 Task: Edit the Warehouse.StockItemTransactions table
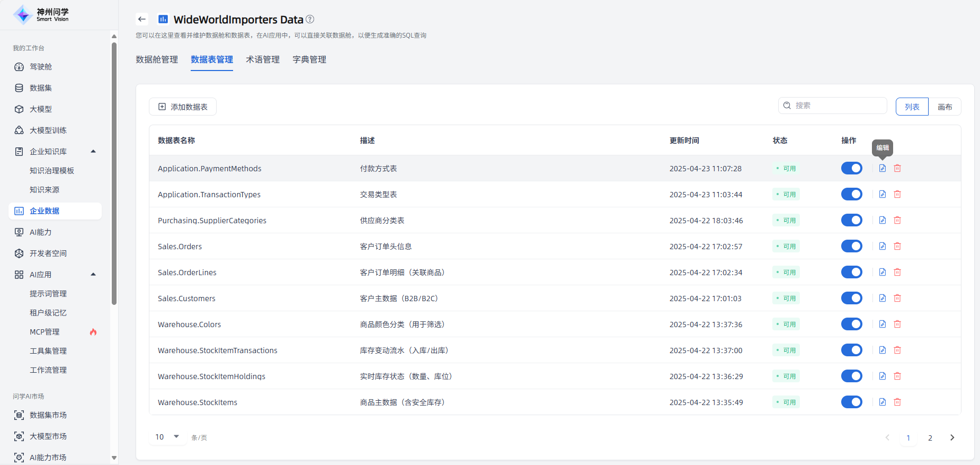pyautogui.click(x=883, y=350)
